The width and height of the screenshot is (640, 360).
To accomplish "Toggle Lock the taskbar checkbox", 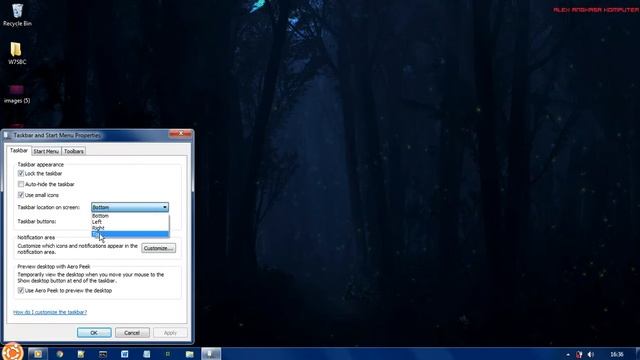I will pos(21,173).
